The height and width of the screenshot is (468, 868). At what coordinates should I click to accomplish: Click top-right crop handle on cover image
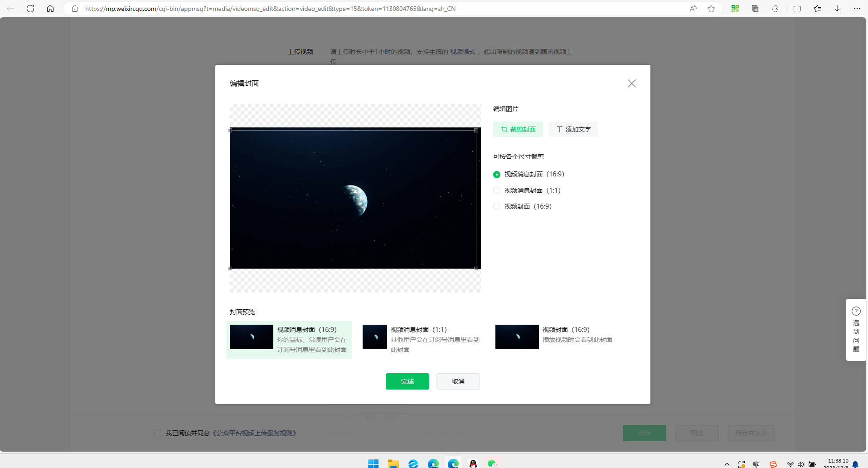point(476,130)
